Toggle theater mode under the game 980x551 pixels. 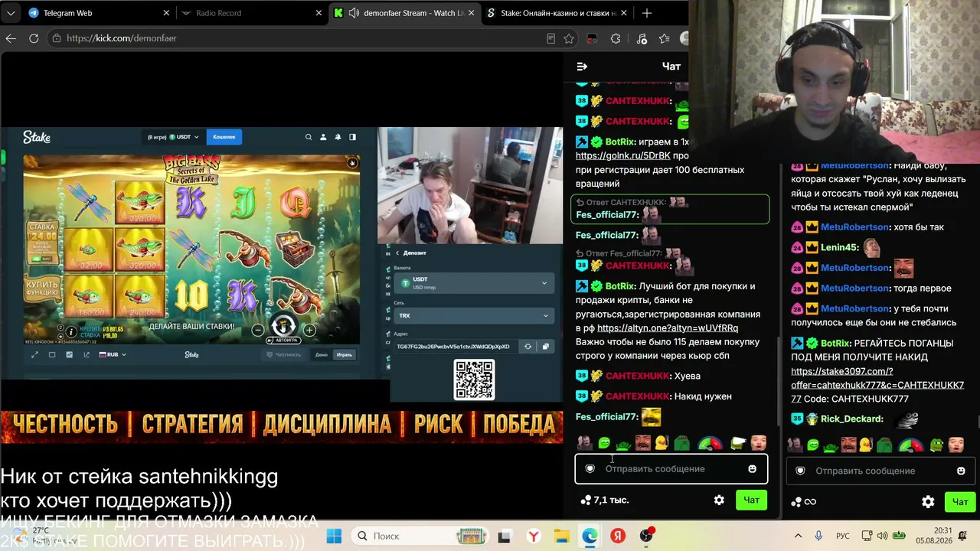(52, 354)
